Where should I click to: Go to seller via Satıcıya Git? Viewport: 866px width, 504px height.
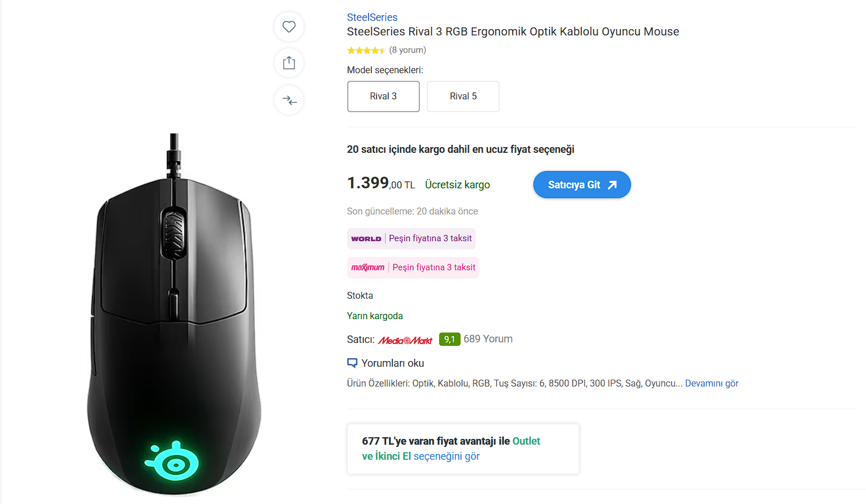[x=582, y=185]
